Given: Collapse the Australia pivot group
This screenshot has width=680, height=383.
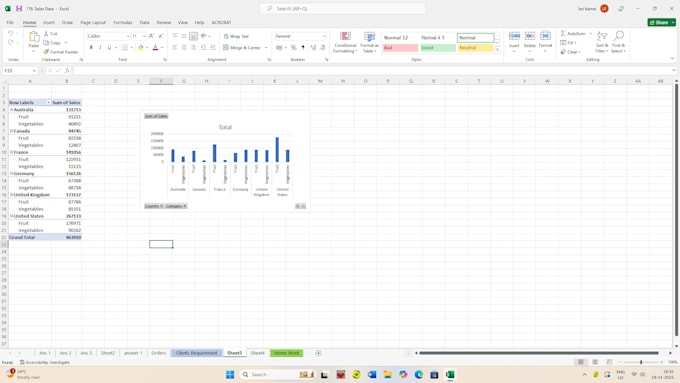Looking at the screenshot, I should (12, 110).
